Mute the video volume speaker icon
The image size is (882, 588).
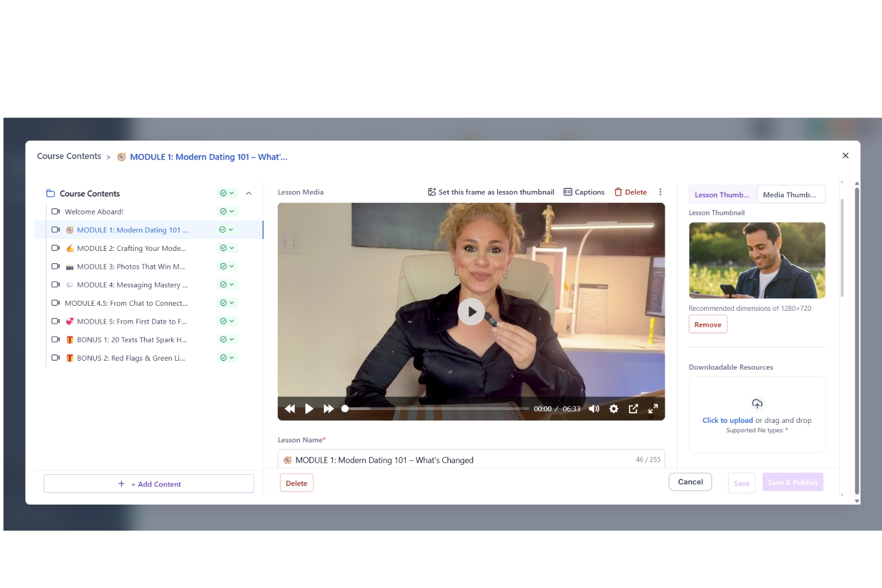click(594, 409)
